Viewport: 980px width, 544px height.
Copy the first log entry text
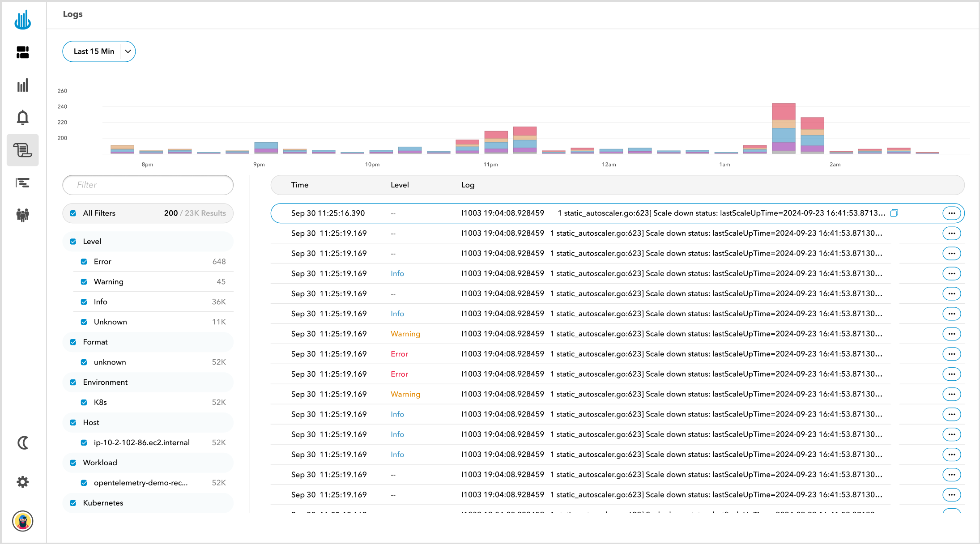pyautogui.click(x=894, y=213)
